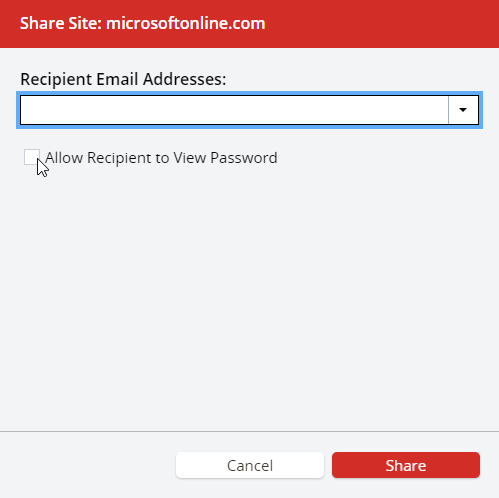The height and width of the screenshot is (498, 499).
Task: Click the word 'Password' in the checkbox label
Action: click(244, 158)
